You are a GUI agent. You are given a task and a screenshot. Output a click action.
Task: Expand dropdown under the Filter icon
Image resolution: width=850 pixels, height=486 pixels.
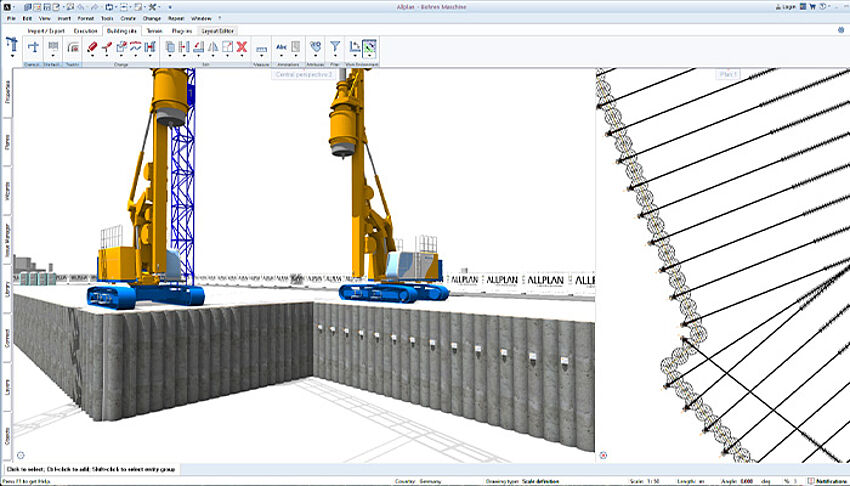(x=335, y=57)
